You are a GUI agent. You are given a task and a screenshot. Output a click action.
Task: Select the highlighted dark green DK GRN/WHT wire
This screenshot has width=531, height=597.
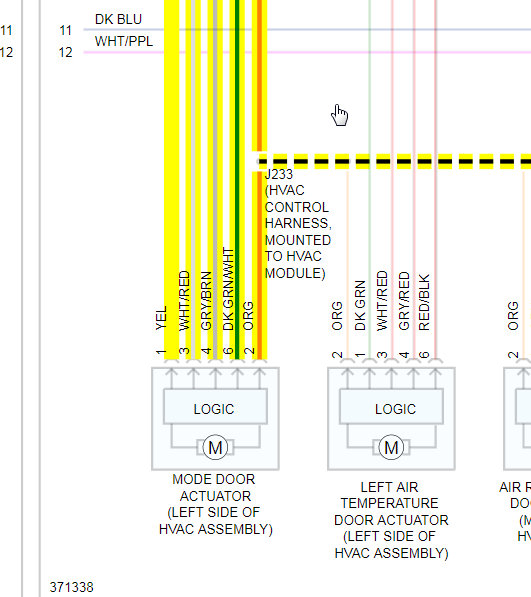coord(237,179)
